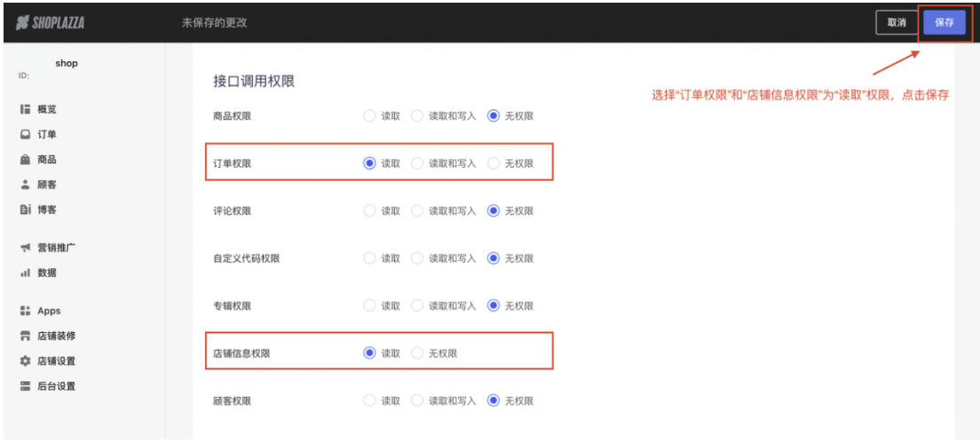Open 营销推广 megaphone icon
The width and height of the screenshot is (980, 444).
25,248
